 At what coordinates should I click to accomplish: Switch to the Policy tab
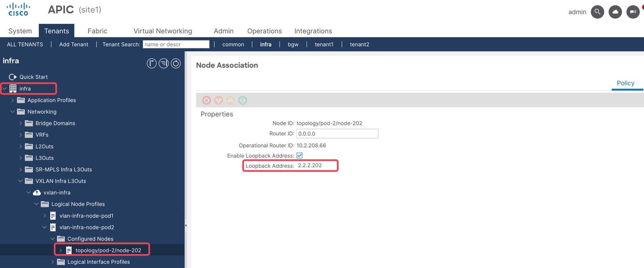point(626,83)
